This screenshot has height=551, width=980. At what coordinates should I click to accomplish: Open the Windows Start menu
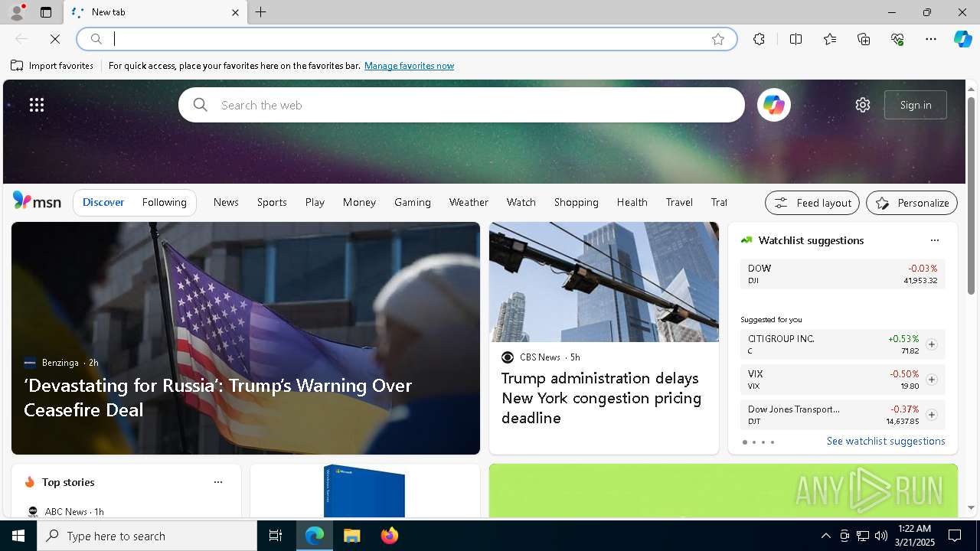click(x=18, y=536)
